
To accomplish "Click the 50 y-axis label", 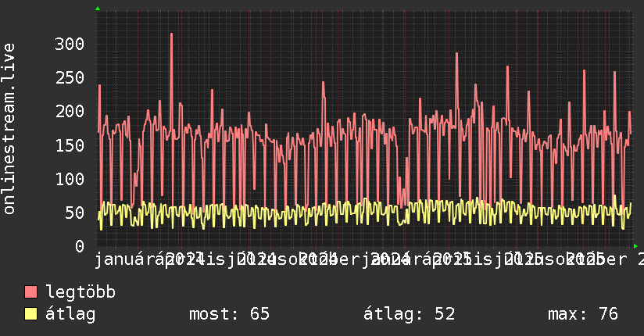I will (x=74, y=213).
